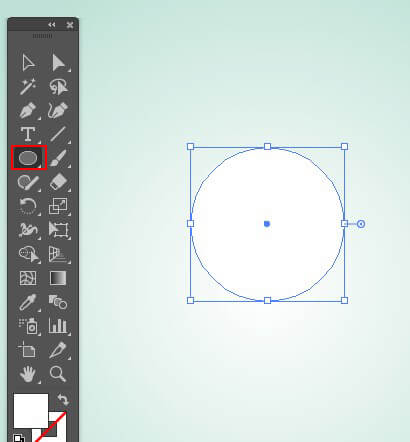
Task: Collapse the tools panel with double arrows
Action: tap(52, 25)
